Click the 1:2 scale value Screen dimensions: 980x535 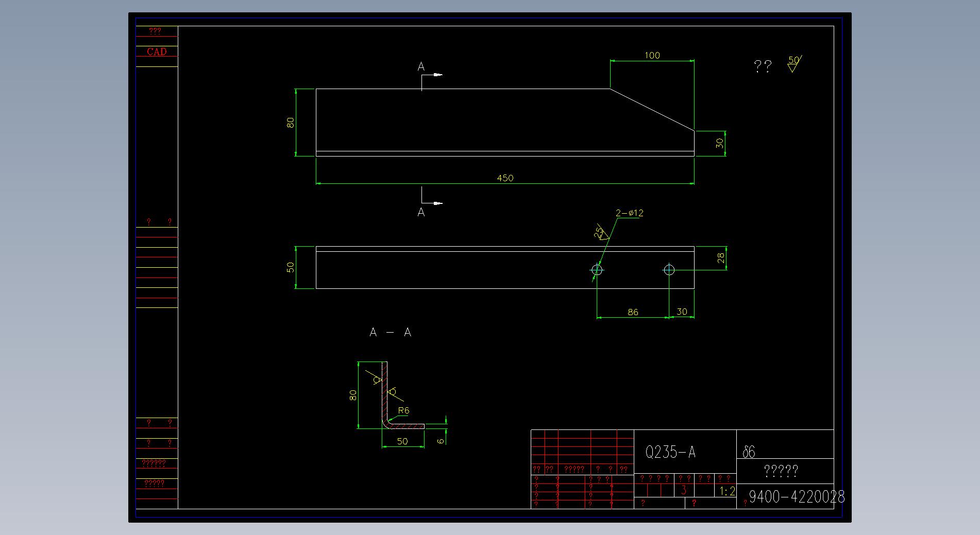[x=727, y=491]
